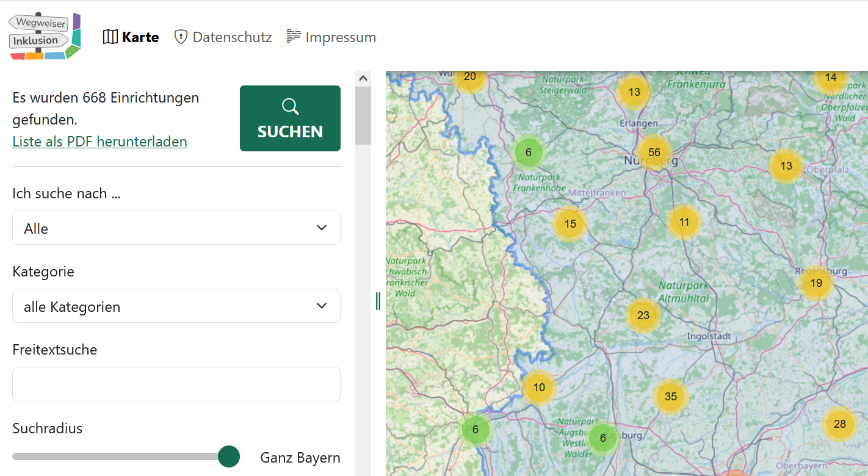Open map cluster 19 at Regensburg
868x476 pixels.
click(x=816, y=283)
